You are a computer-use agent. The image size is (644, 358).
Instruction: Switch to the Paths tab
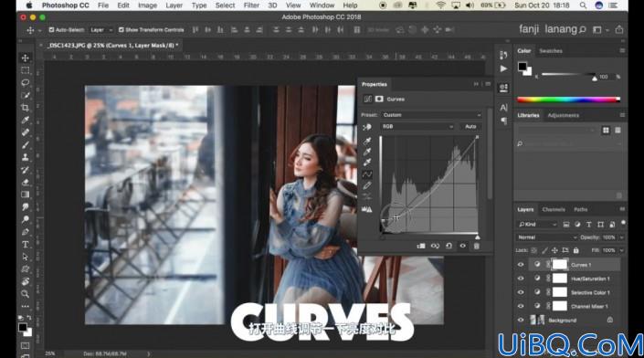(x=580, y=209)
